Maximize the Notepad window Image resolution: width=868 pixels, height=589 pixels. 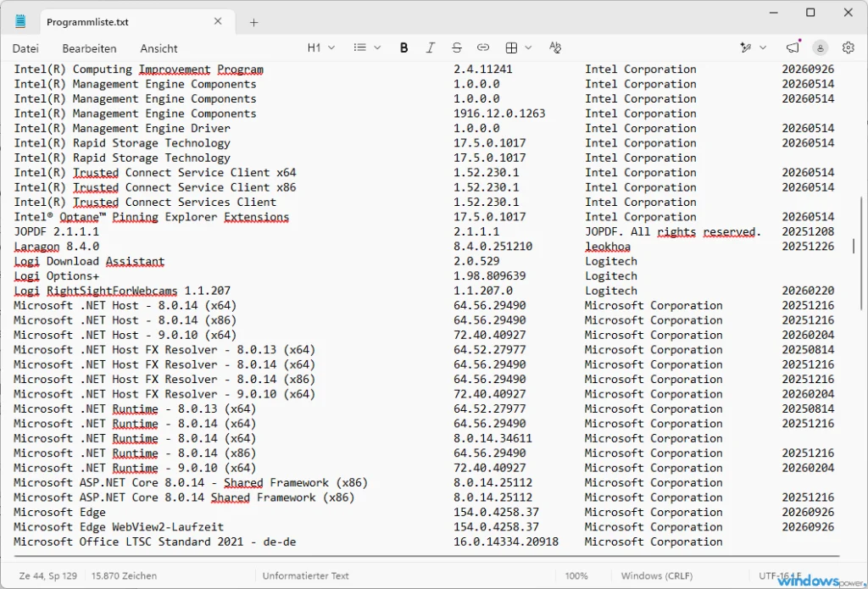click(810, 12)
